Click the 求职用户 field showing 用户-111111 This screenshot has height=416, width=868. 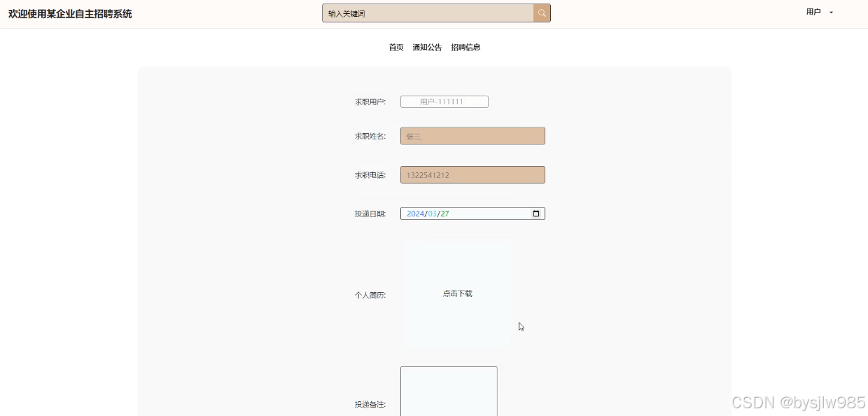(444, 102)
